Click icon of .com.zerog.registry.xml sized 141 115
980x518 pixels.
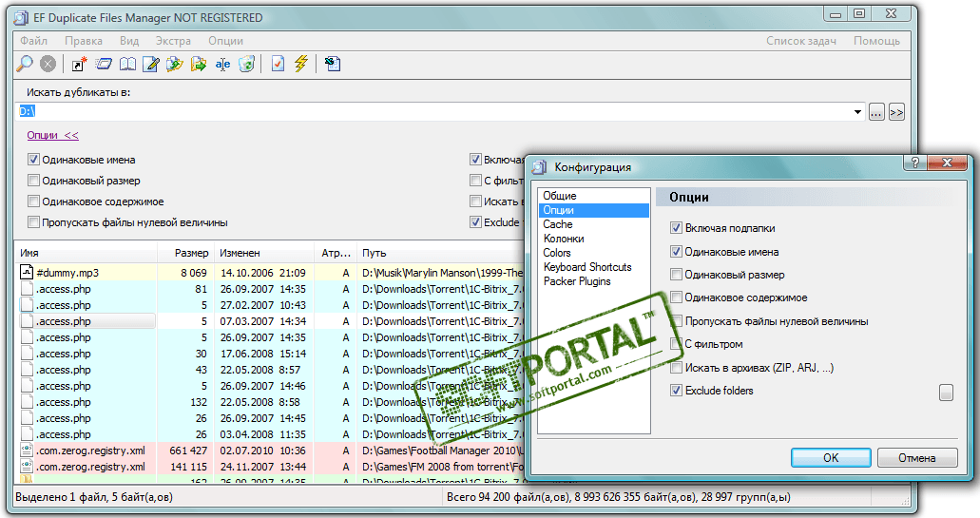tap(27, 467)
